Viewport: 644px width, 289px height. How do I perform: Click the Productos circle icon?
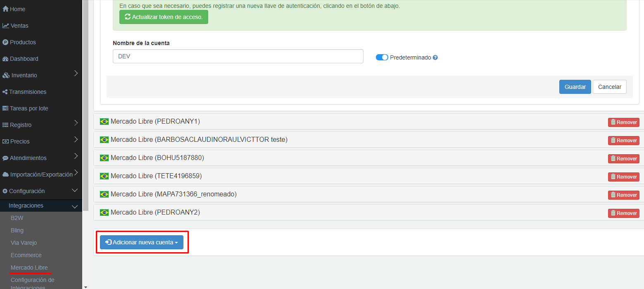coord(5,42)
